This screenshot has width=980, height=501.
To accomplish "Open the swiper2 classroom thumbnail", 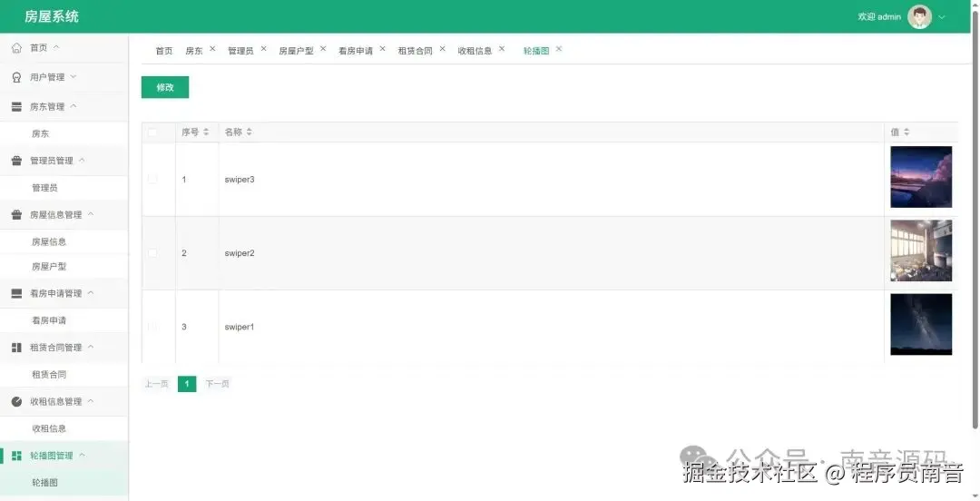I will pyautogui.click(x=921, y=250).
